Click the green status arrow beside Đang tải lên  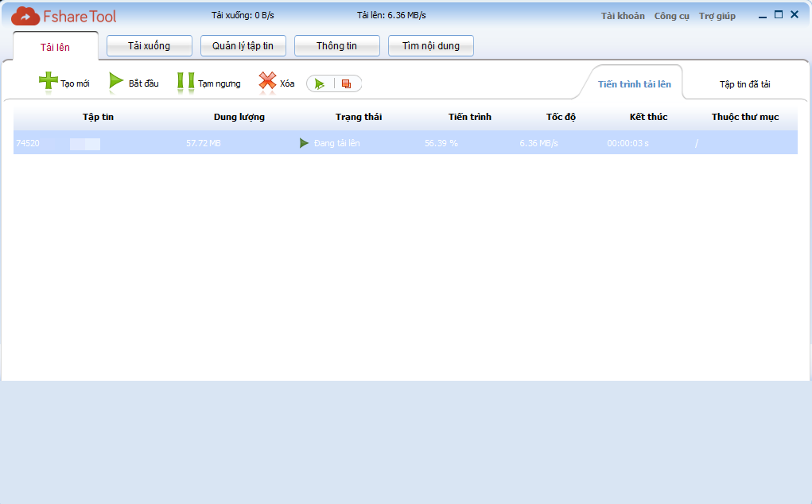(304, 143)
